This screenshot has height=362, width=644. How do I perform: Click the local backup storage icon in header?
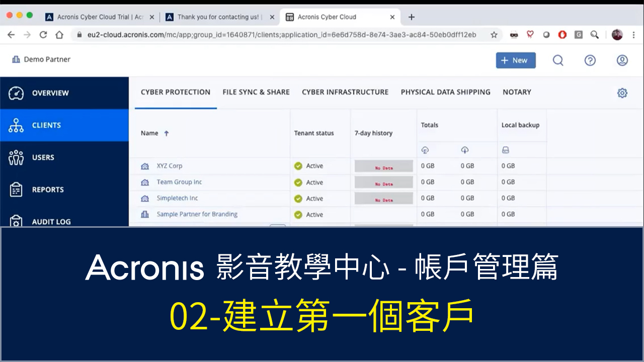[x=506, y=150]
